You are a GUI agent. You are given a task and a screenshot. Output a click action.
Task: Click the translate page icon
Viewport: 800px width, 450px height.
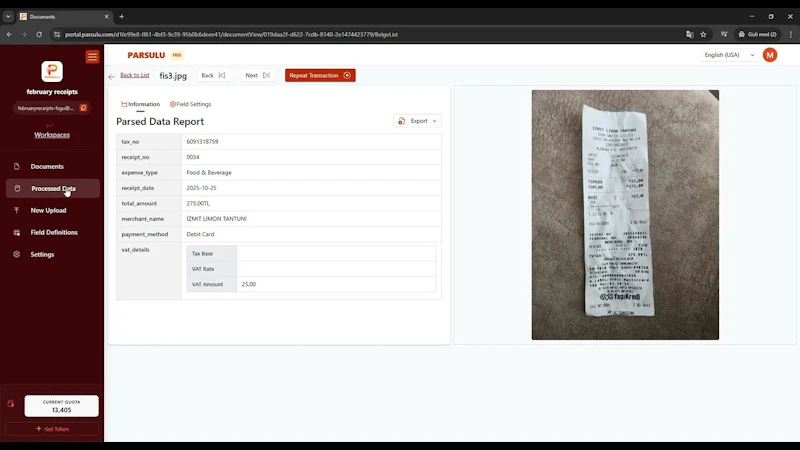point(689,34)
